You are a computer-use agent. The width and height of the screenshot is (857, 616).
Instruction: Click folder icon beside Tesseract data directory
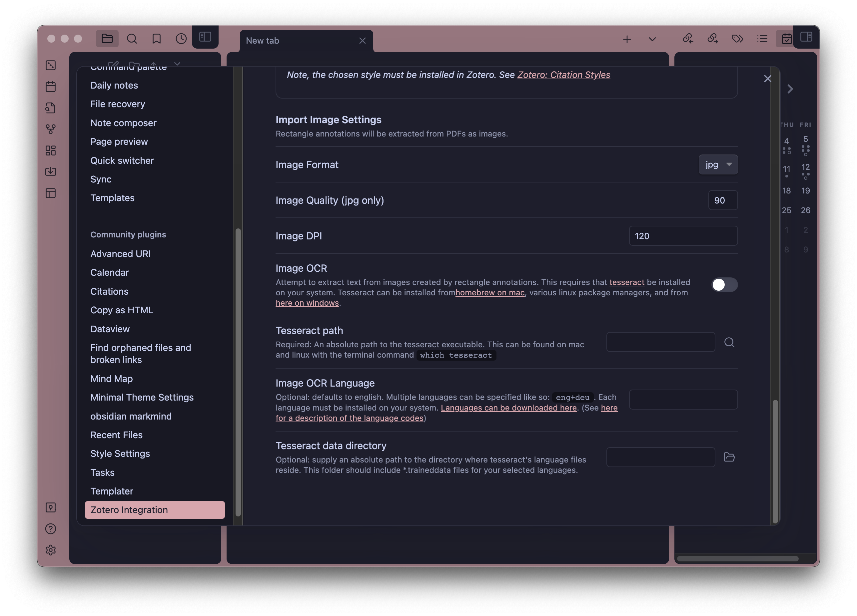tap(729, 457)
